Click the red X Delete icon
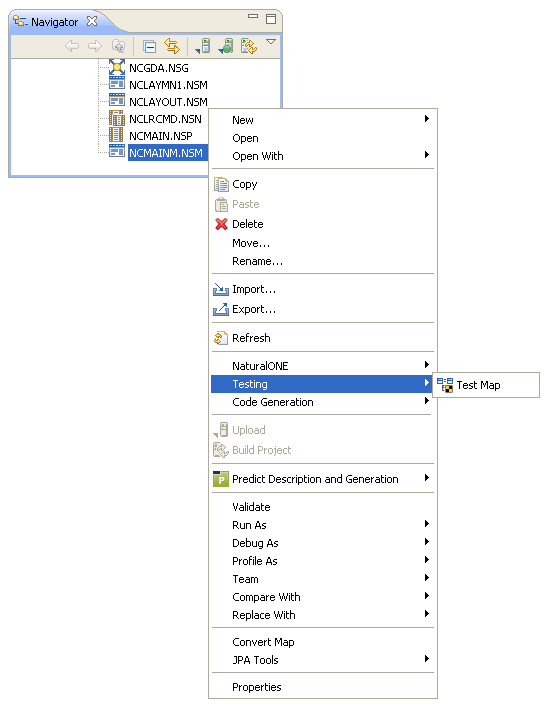Viewport: 548px width, 710px height. [x=221, y=224]
